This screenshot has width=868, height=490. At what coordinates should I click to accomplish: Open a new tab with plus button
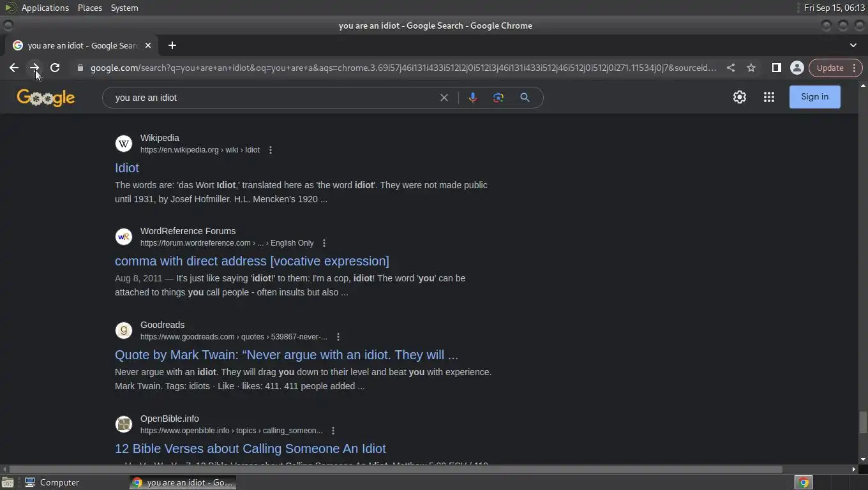click(172, 45)
